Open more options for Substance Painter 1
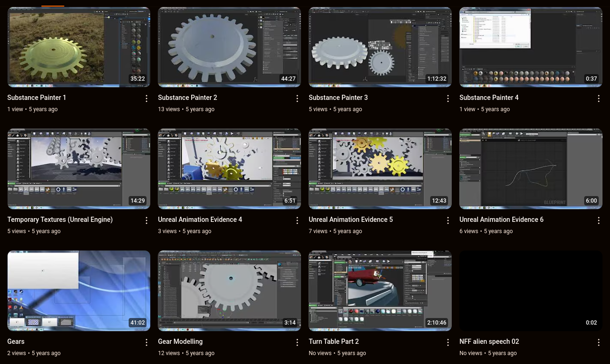Viewport: 610px width, 364px height. pos(147,99)
